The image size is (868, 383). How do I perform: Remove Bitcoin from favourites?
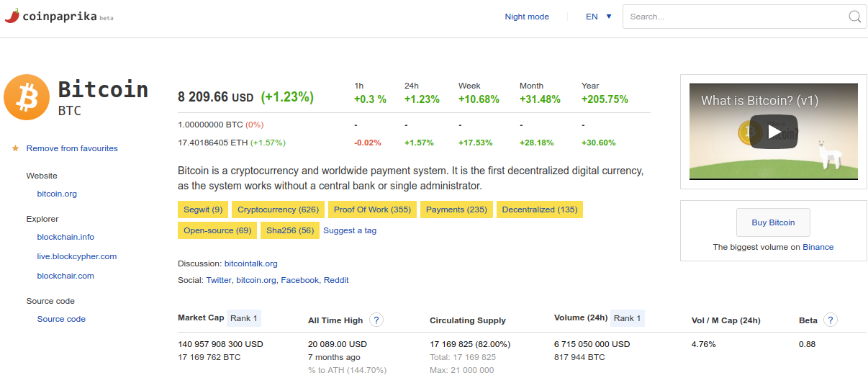coord(72,148)
